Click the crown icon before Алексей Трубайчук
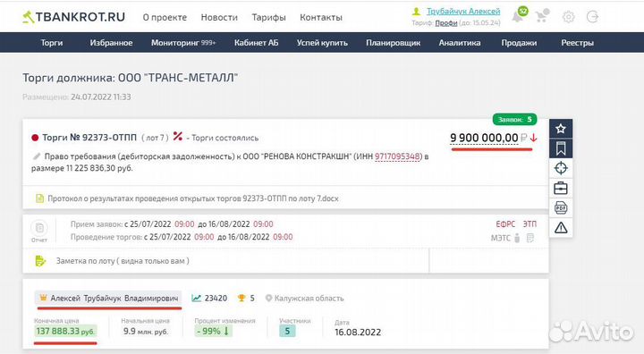Screen dimensions: 644x354 tap(43, 298)
